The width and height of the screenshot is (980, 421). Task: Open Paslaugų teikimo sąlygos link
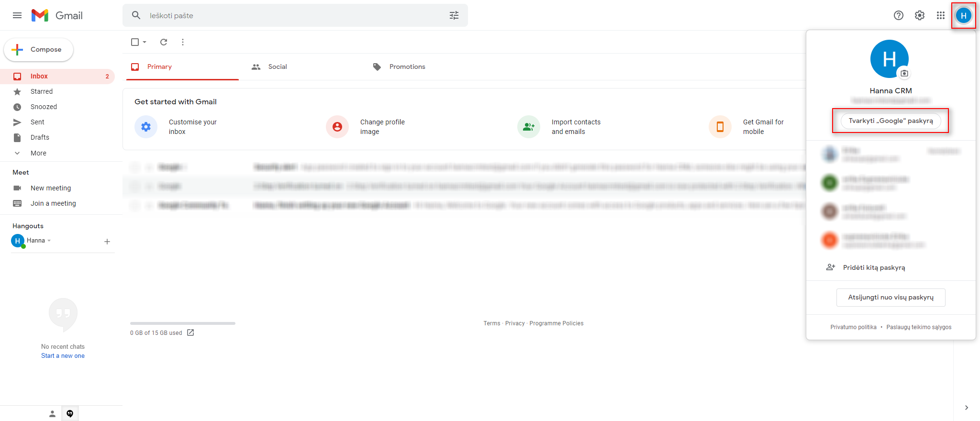pyautogui.click(x=919, y=327)
